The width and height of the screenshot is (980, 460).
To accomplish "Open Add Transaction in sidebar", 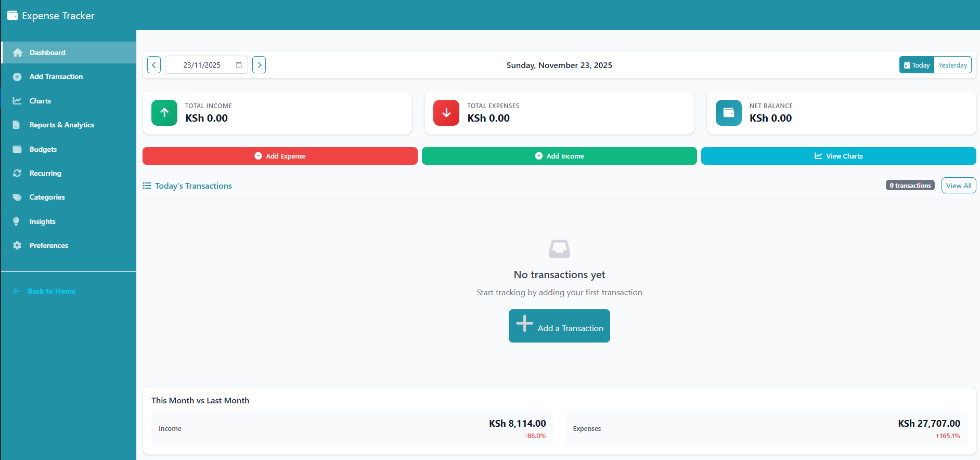I will [x=69, y=77].
